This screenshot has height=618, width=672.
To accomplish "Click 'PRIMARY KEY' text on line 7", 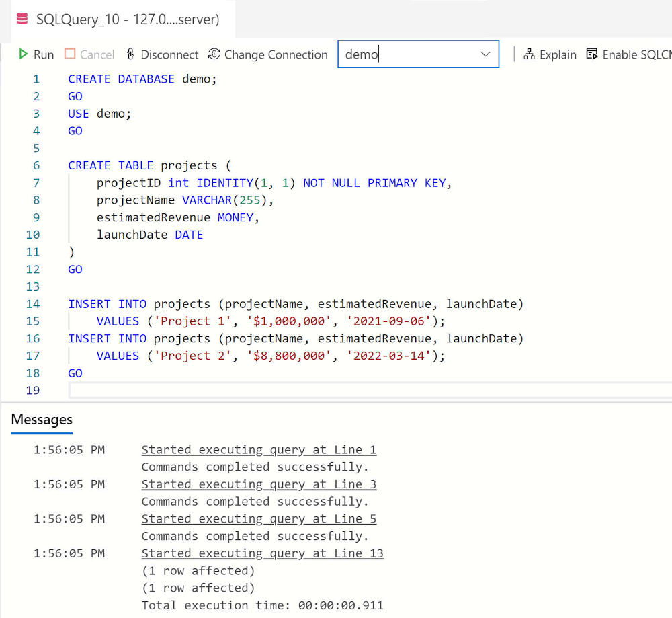I will [x=407, y=183].
